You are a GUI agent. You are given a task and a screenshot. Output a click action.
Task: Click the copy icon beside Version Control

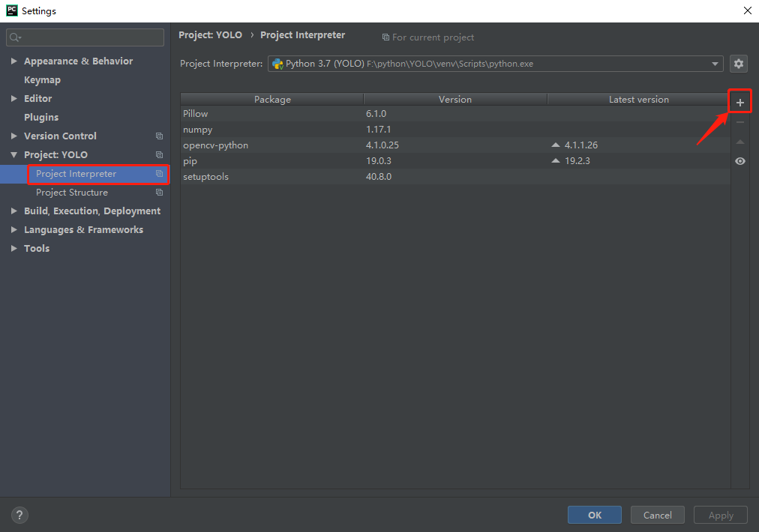[159, 136]
